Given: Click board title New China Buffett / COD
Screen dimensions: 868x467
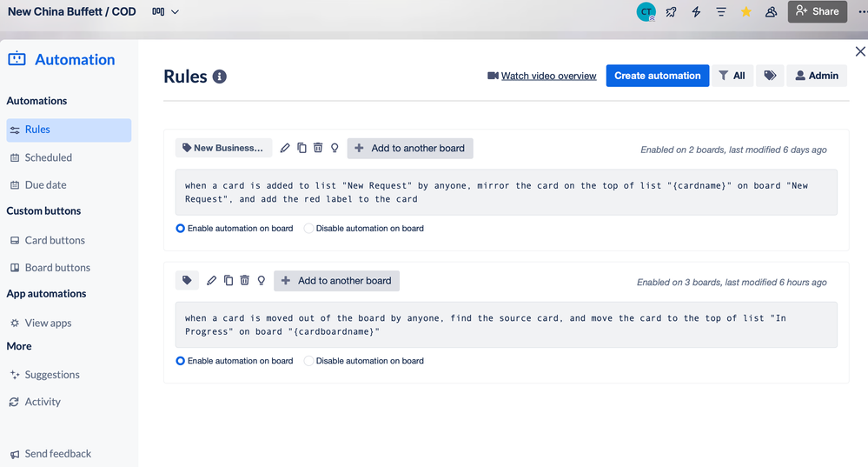Looking at the screenshot, I should pos(71,11).
